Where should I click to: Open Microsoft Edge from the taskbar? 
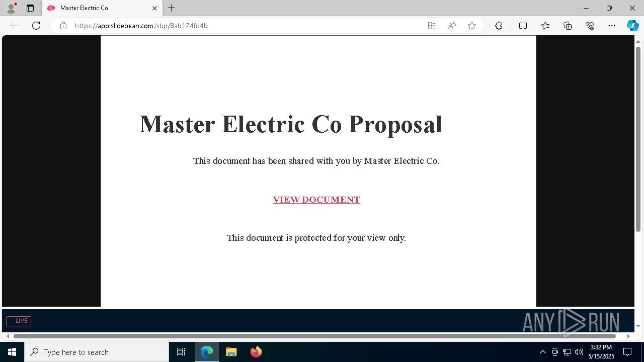(207, 352)
